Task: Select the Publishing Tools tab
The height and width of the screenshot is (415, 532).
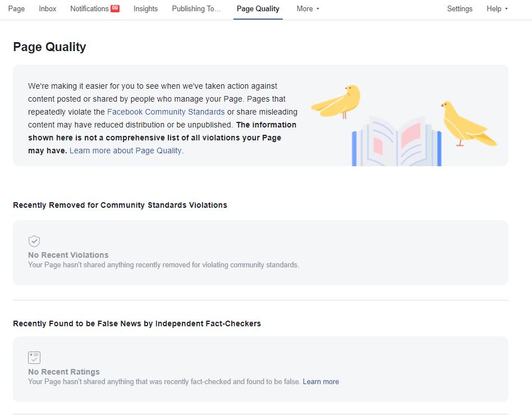Action: coord(196,9)
